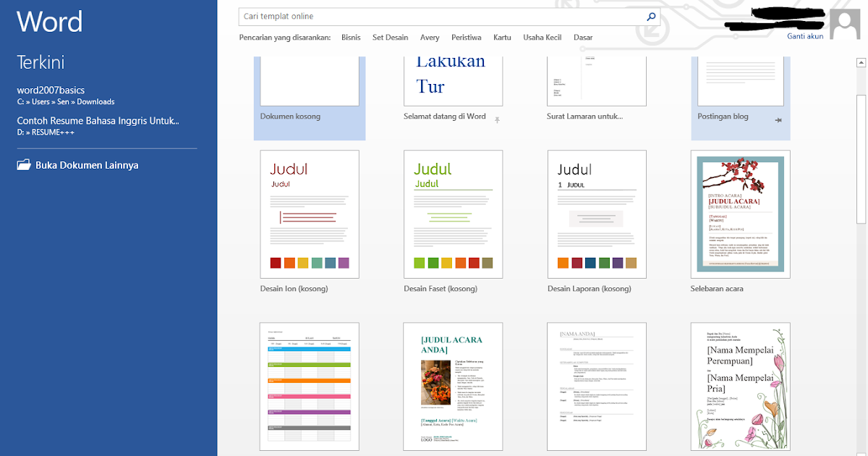Viewport: 868px width, 456px height.
Task: Click the user account avatar
Action: tap(845, 25)
